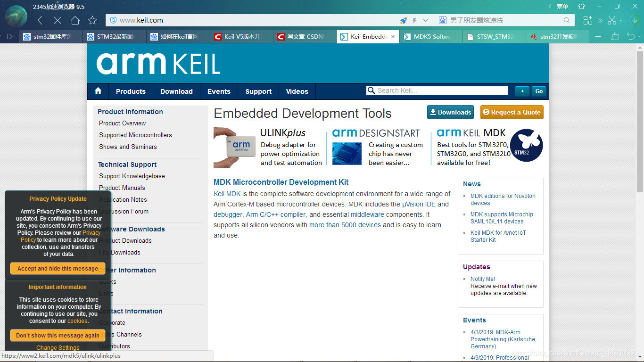
Task: Click the skin shirt icon in title bar
Action: [x=581, y=6]
